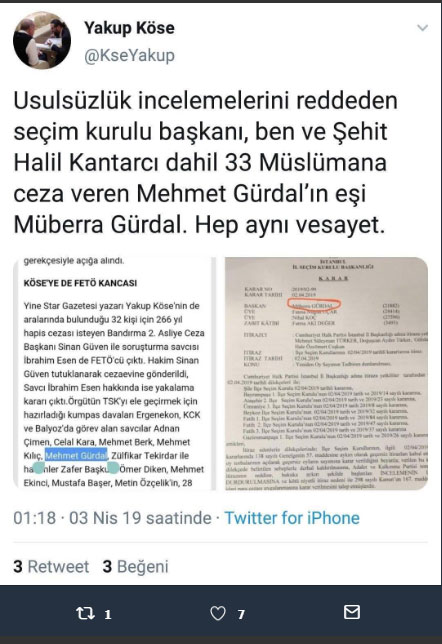Click the red-circled name in the document photo
Image resolution: width=442 pixels, height=644 pixels.
pyautogui.click(x=314, y=305)
